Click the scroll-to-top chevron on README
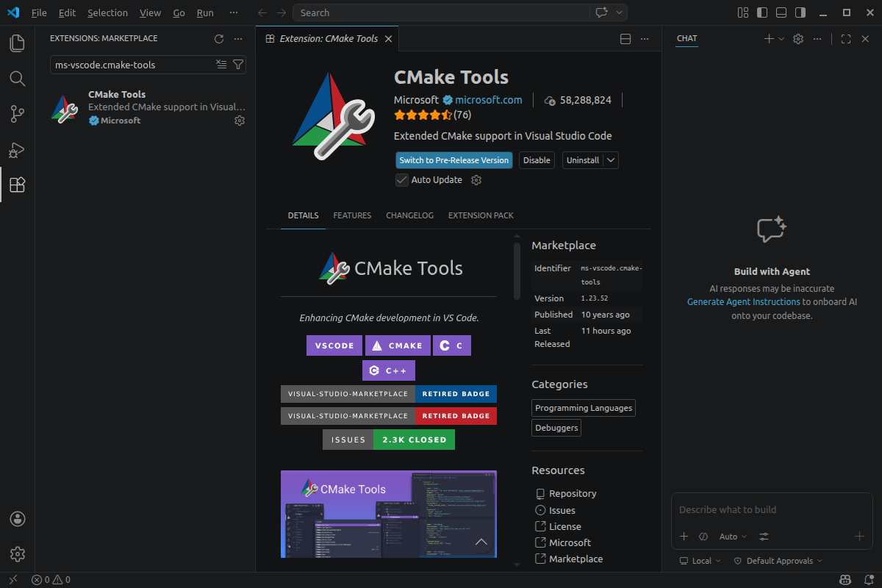 click(x=481, y=542)
